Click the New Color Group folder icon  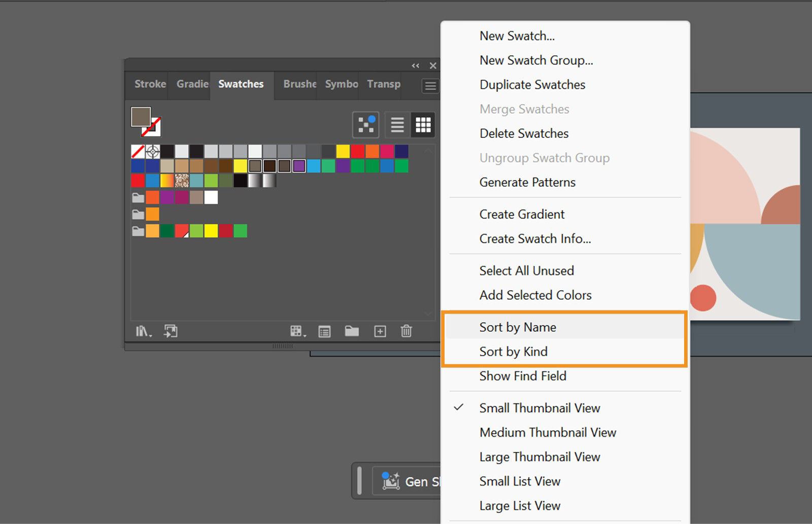pos(352,331)
